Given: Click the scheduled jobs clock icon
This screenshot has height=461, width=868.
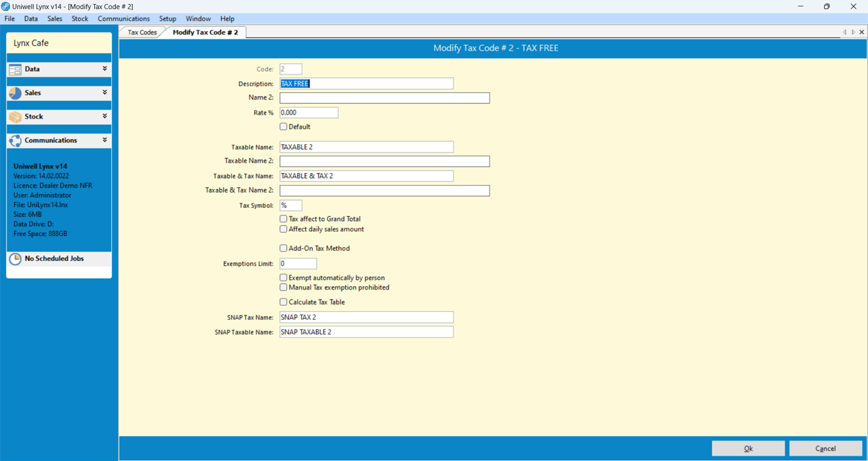Looking at the screenshot, I should 15,259.
